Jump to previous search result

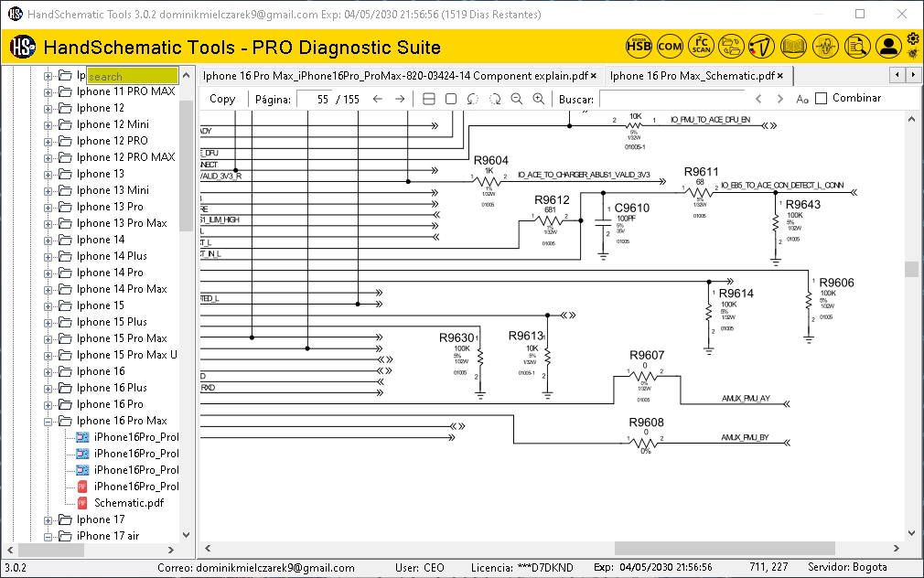click(758, 99)
